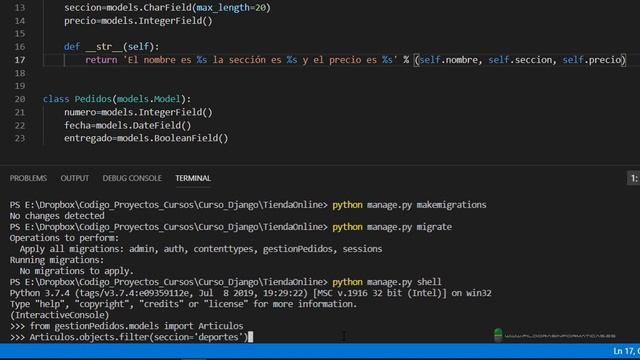The image size is (640, 360).
Task: Click 'seccion=models.CharField(max_length=20)' line
Action: [x=167, y=8]
